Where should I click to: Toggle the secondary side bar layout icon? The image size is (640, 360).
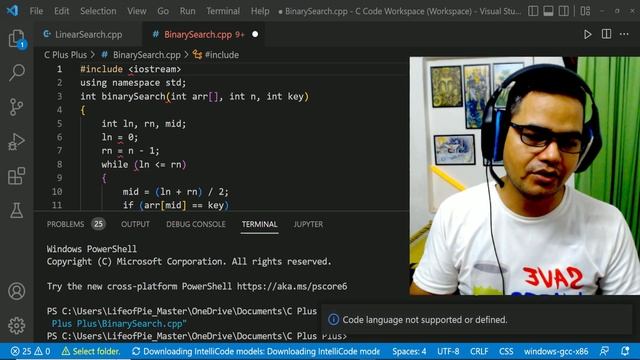click(x=564, y=11)
